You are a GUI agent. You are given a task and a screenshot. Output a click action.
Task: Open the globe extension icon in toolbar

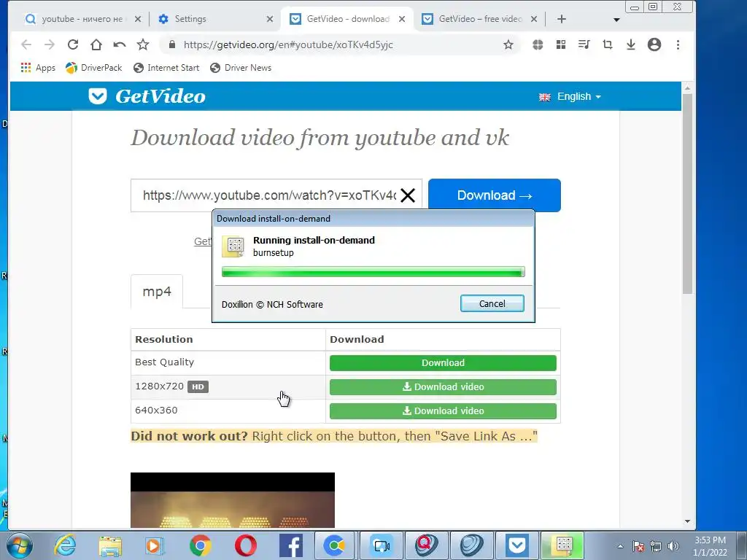(x=538, y=44)
